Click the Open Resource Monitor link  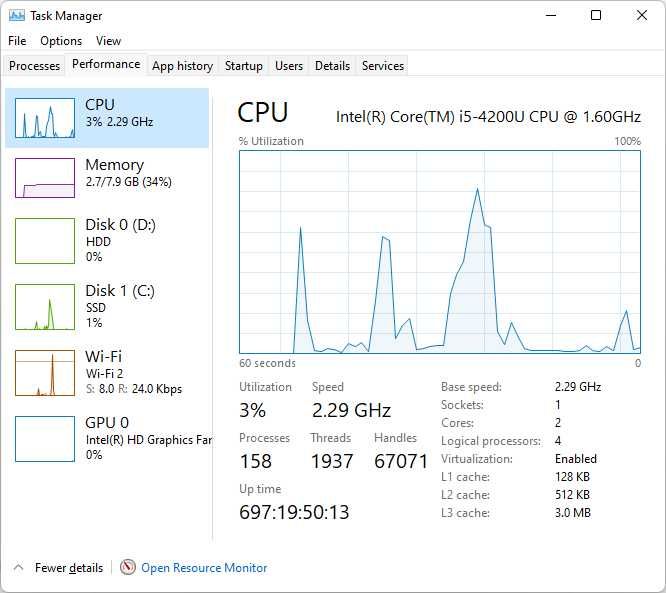(x=204, y=568)
